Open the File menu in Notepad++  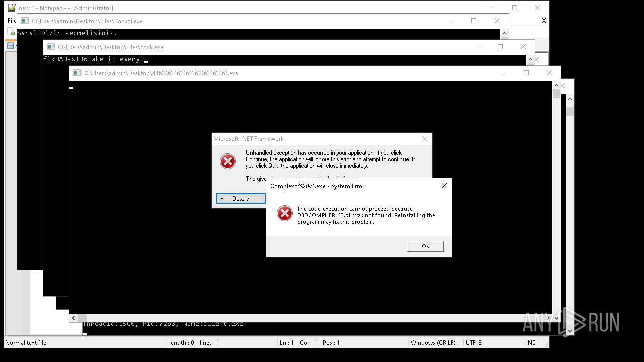pyautogui.click(x=12, y=21)
